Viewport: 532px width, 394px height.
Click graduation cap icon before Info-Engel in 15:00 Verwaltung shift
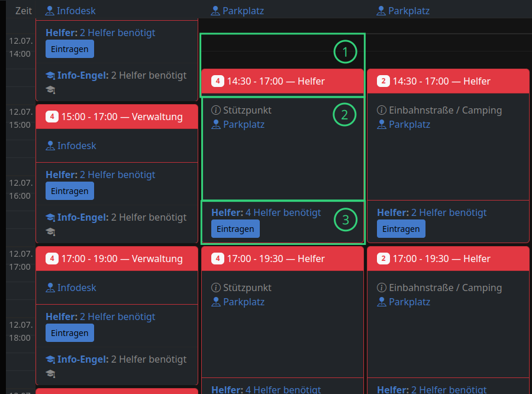(50, 218)
